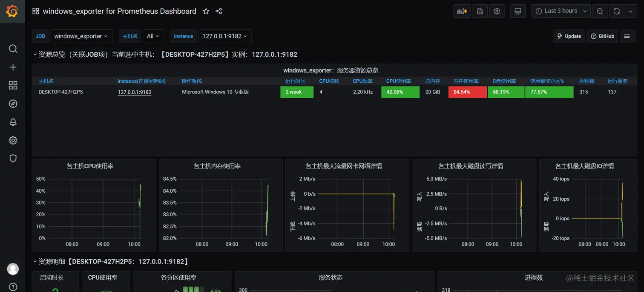This screenshot has height=292, width=644.
Task: Open the 服务状态 panel title menu
Action: click(x=331, y=278)
